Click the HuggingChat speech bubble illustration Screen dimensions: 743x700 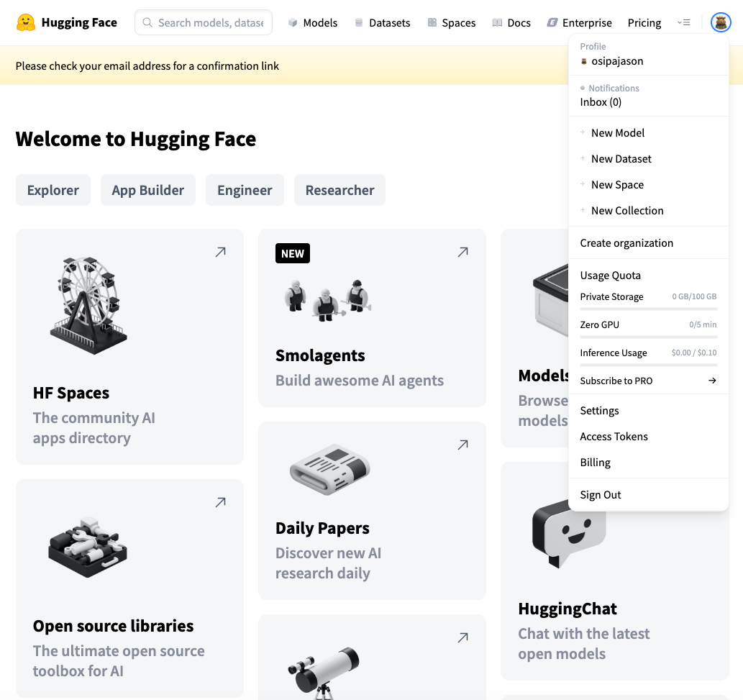[569, 535]
